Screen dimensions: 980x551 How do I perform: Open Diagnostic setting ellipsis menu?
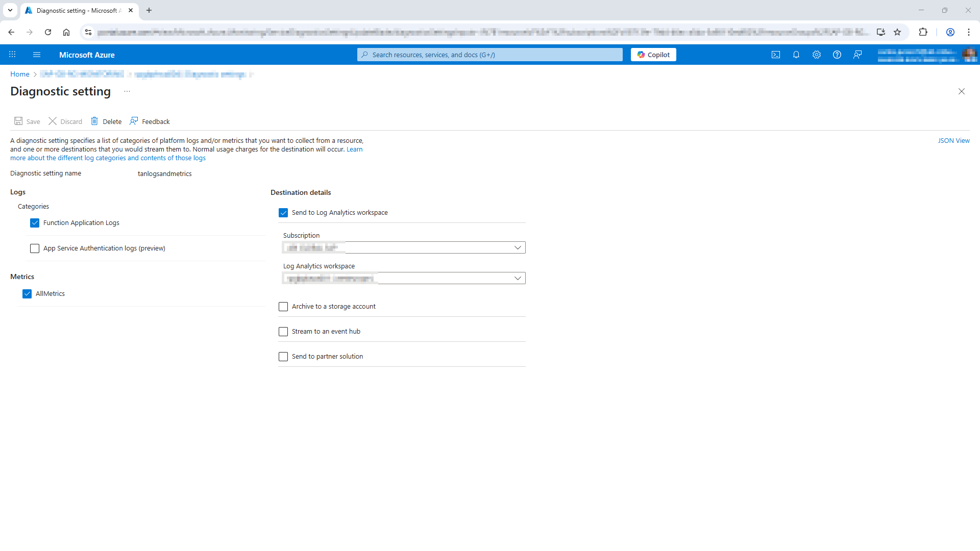click(x=127, y=91)
